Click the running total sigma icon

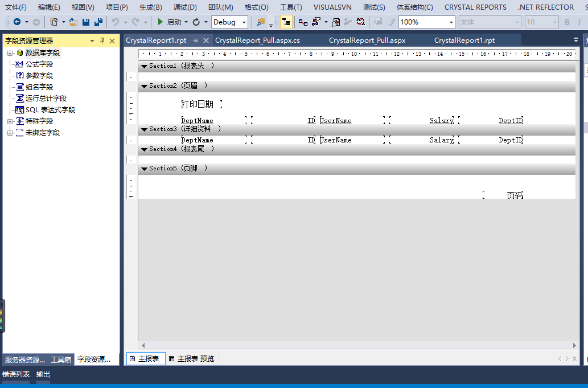[x=19, y=99]
